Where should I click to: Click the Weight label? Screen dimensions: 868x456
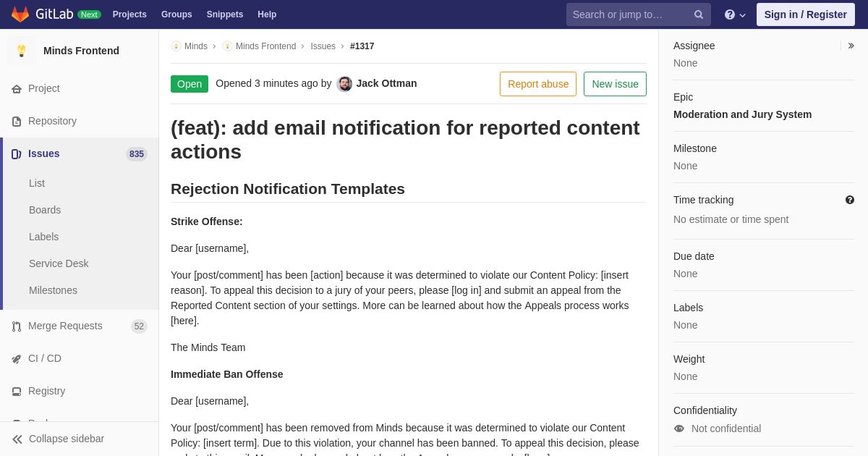(x=689, y=359)
